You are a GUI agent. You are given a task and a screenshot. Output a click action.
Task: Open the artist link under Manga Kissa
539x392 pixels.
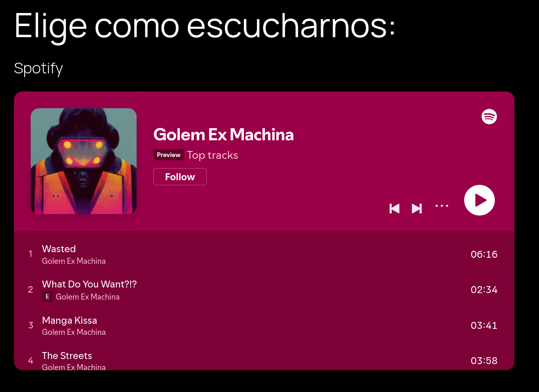point(73,332)
